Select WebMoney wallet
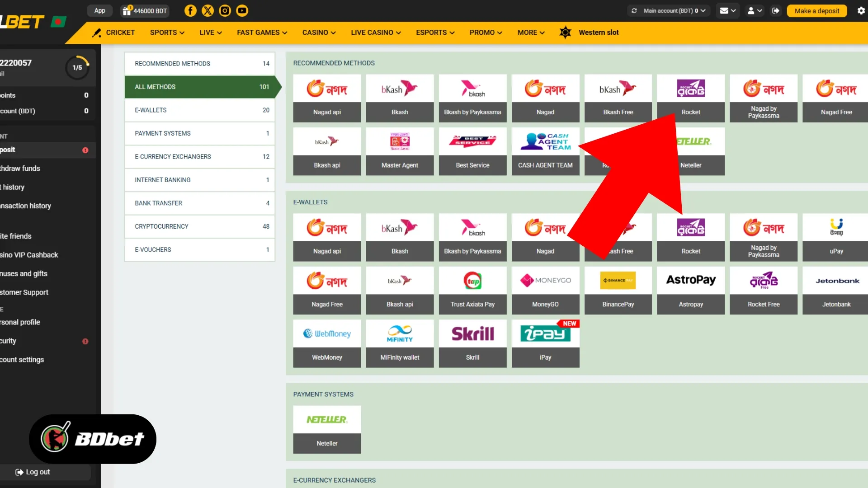868x488 pixels. tap(327, 343)
